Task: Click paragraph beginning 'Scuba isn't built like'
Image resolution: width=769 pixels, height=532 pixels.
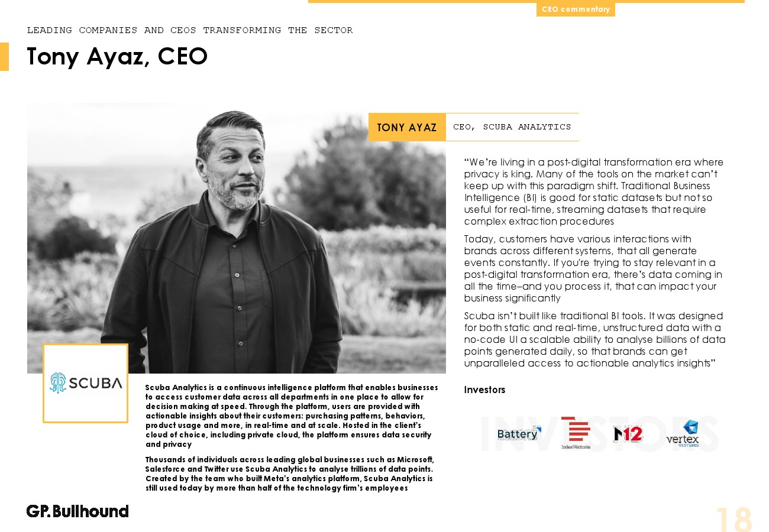Action: click(594, 339)
